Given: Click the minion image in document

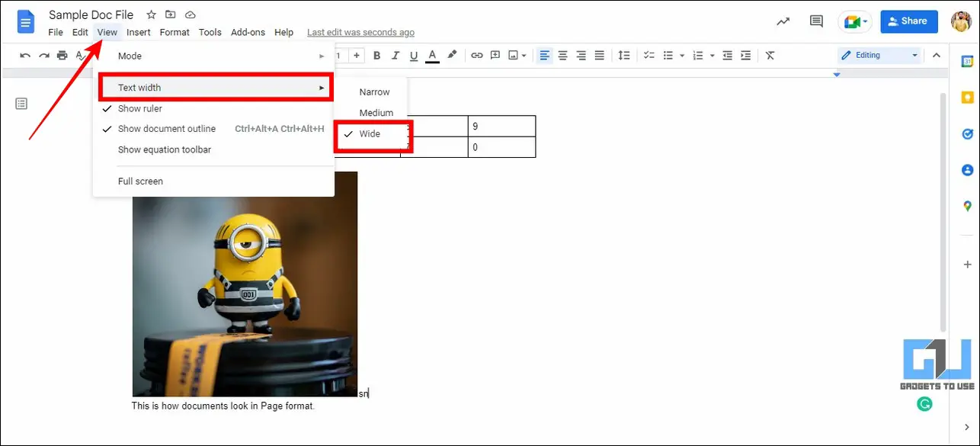Looking at the screenshot, I should click(x=245, y=284).
